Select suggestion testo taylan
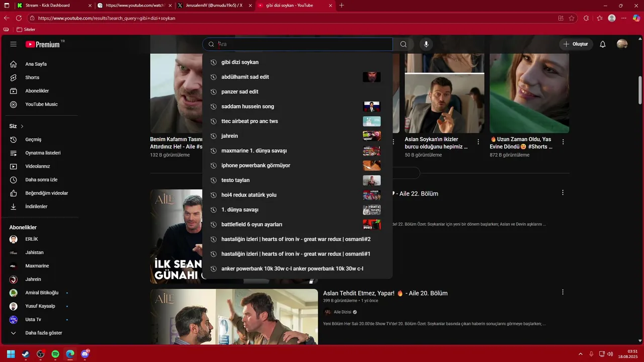644x362 pixels. (x=297, y=180)
